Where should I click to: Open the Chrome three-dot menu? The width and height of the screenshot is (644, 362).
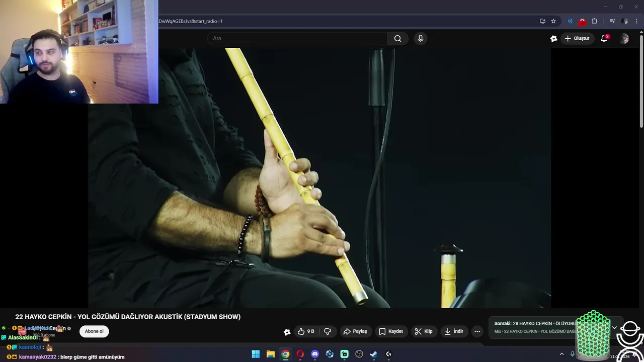[x=636, y=21]
